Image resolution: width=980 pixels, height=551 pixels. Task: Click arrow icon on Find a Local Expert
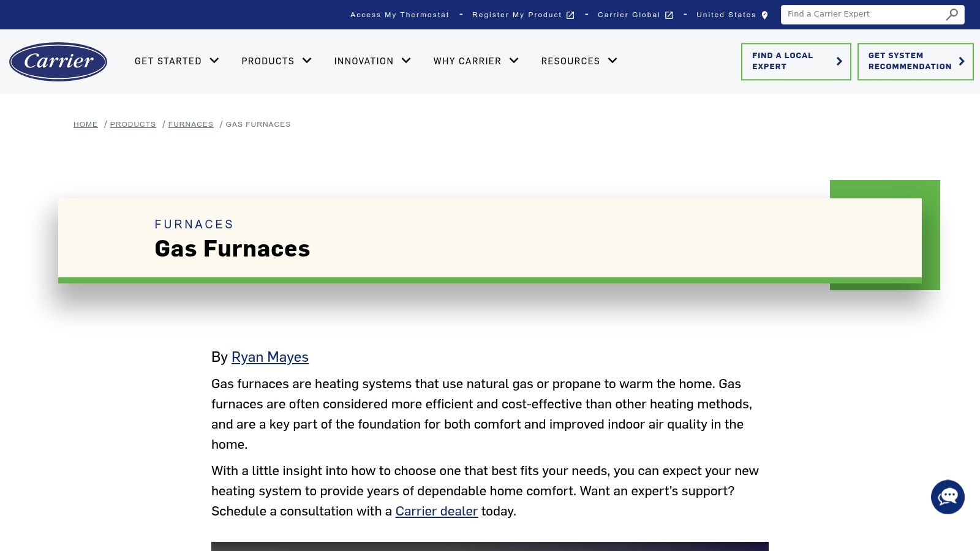pos(839,61)
